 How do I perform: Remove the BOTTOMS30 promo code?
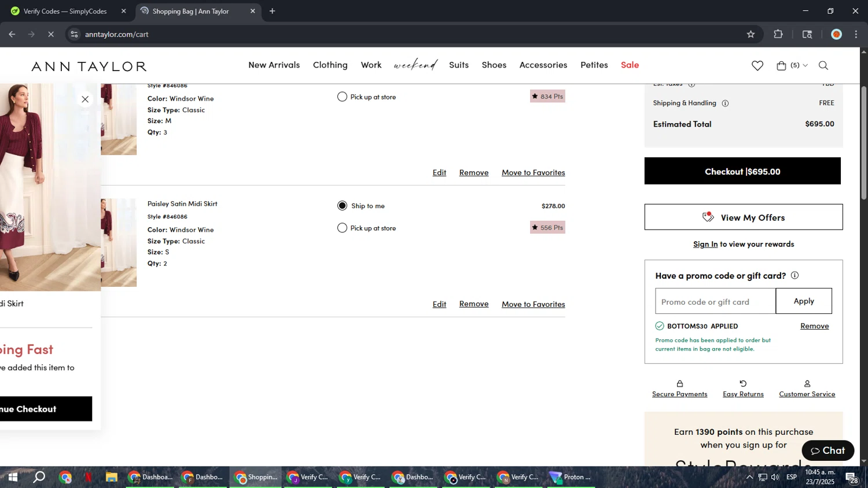[814, 326]
